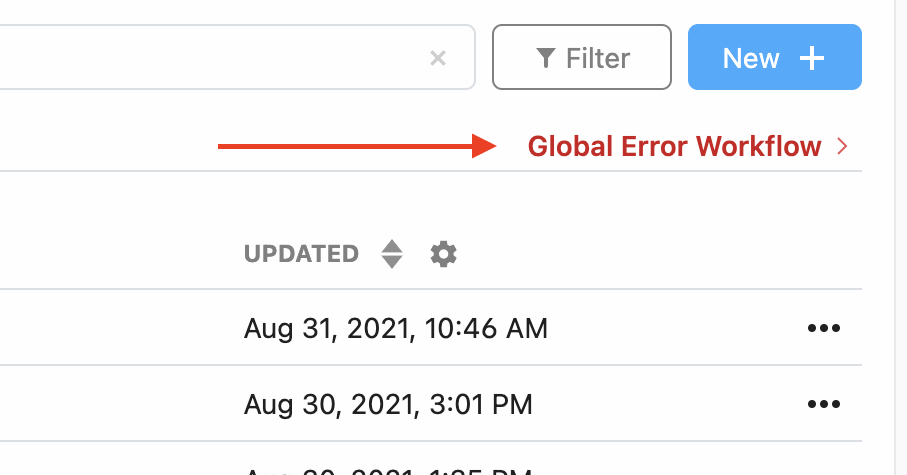Viewport: 907px width, 475px height.
Task: Select the partially visible third row date
Action: 388,469
